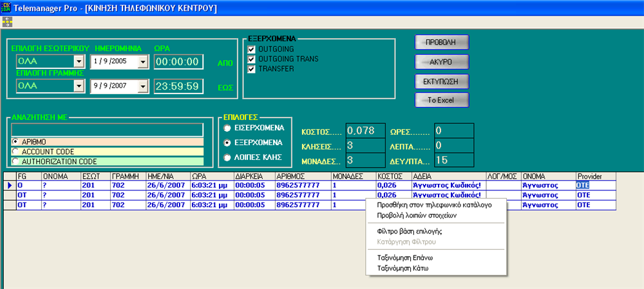Click the ΠΡΟΒΟΛΗ button
644x289 pixels.
coord(442,42)
